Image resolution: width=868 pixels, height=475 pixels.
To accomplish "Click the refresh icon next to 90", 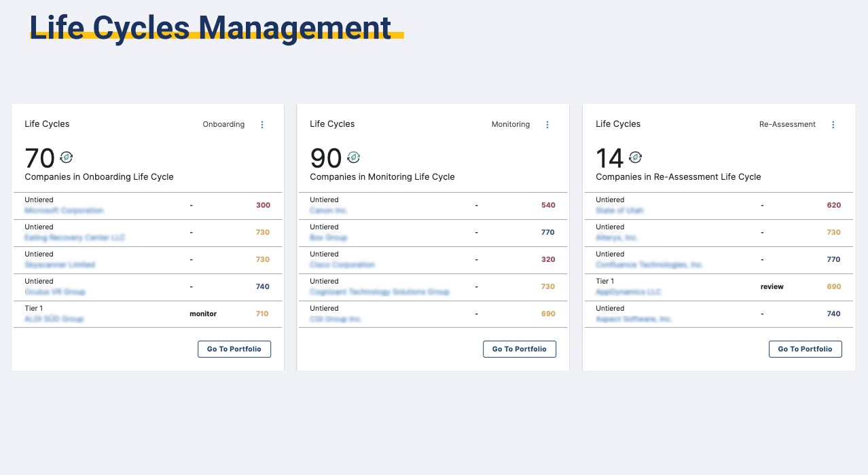I will point(353,157).
